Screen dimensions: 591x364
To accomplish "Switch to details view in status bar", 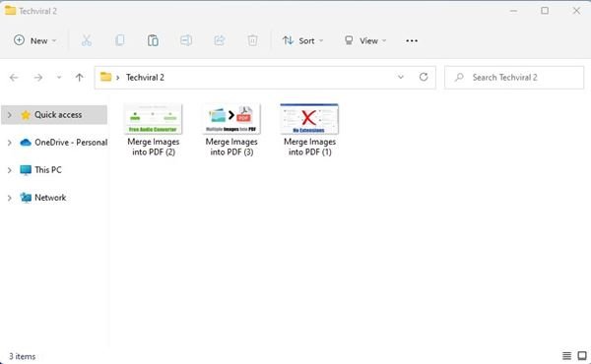I will click(566, 356).
